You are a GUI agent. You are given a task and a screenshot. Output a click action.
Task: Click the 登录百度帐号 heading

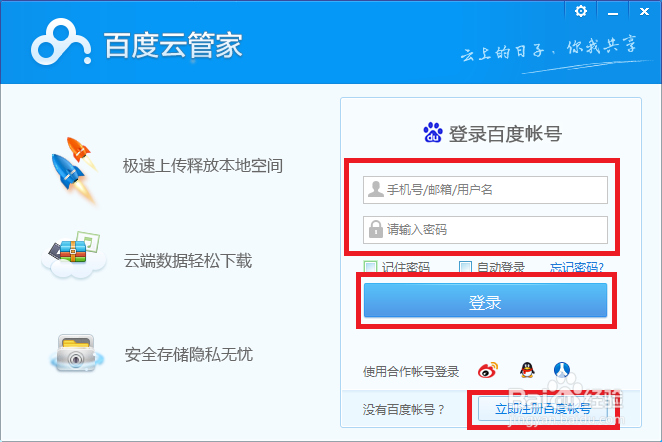pyautogui.click(x=505, y=134)
